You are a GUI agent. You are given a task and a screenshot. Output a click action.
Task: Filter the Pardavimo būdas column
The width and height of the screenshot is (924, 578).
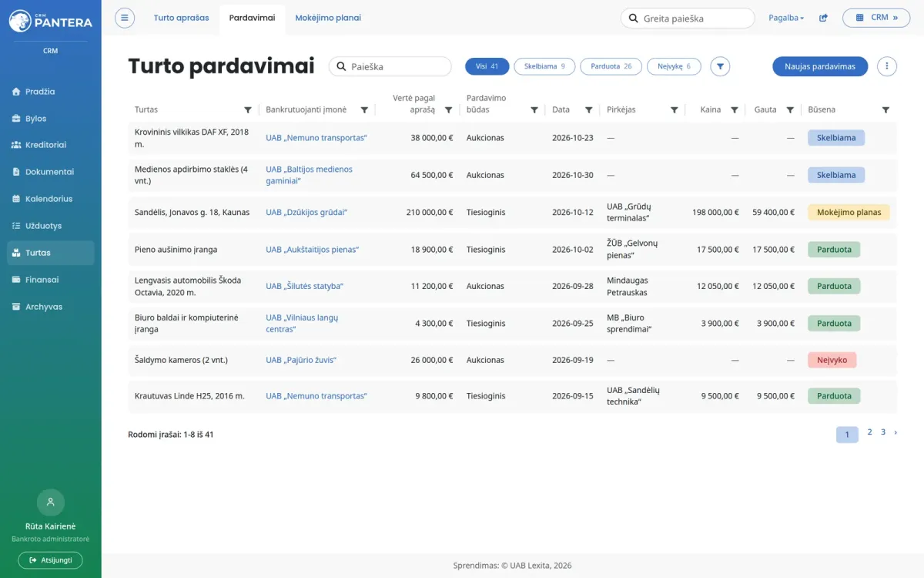coord(534,110)
